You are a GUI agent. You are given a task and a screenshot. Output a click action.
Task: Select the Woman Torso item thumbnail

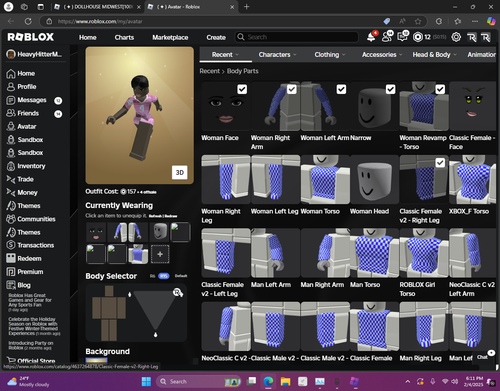pyautogui.click(x=325, y=179)
